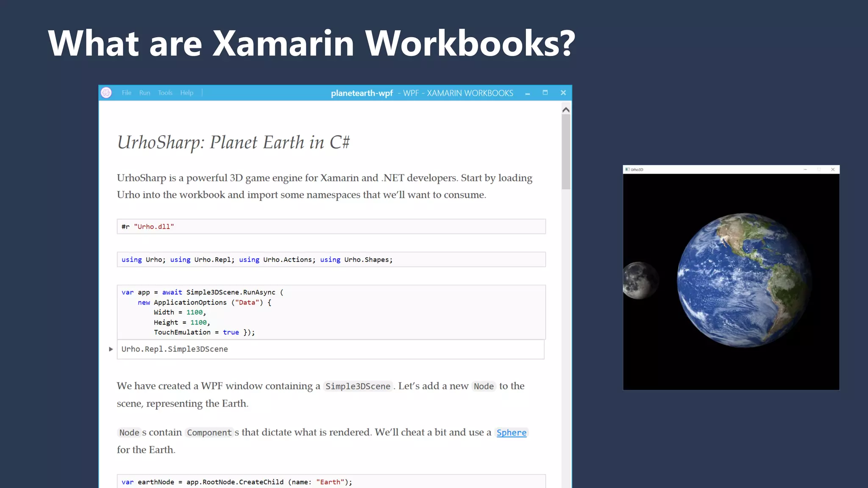The image size is (868, 488).
Task: Click the Moon in Urho3D window
Action: coord(641,280)
